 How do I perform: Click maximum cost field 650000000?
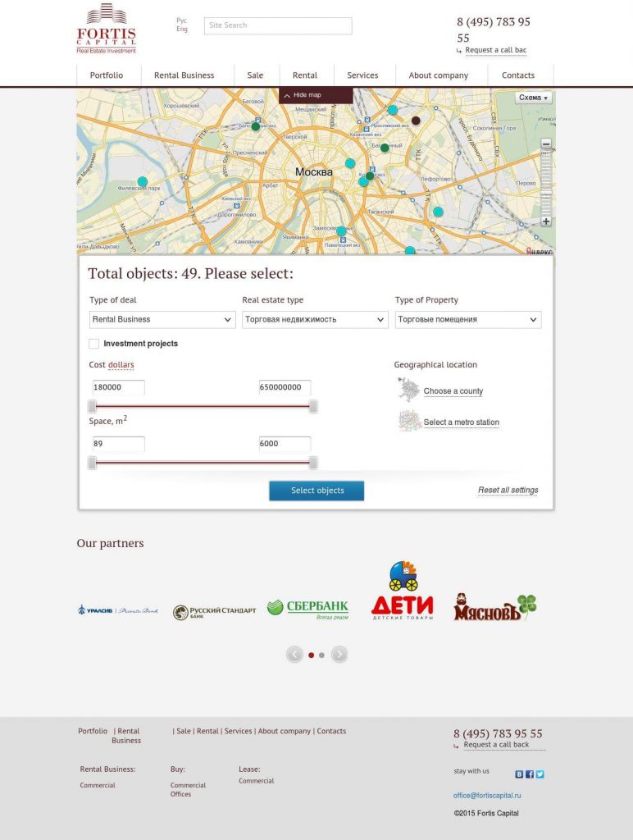(x=285, y=387)
